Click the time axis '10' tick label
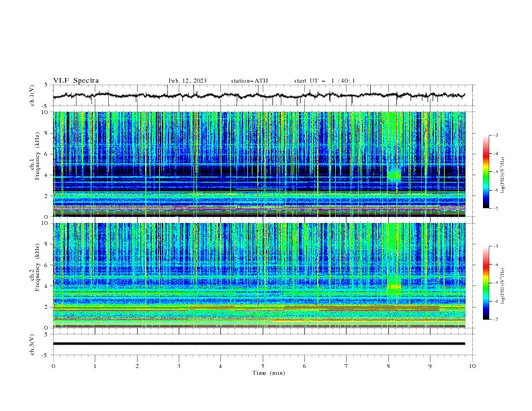The image size is (532, 411). [472, 366]
